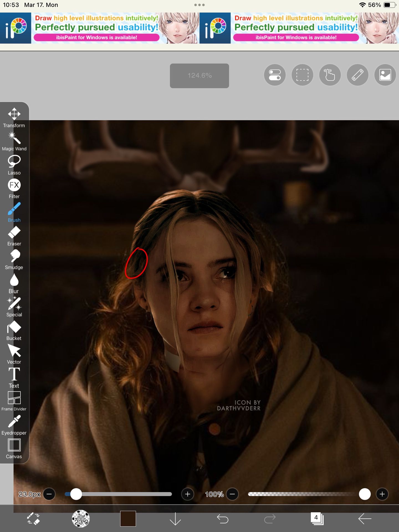Open the finger touch gesture settings
Screen dimensions: 399x532
pos(330,75)
